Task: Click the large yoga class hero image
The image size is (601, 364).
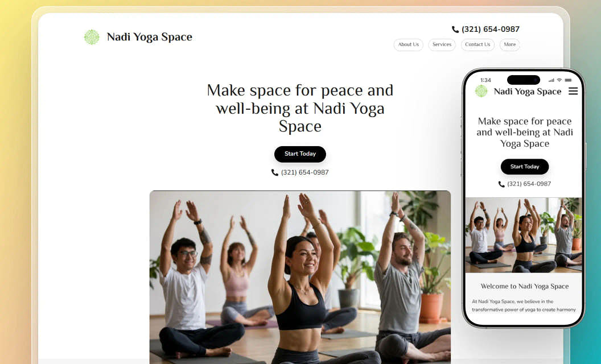Action: point(300,277)
